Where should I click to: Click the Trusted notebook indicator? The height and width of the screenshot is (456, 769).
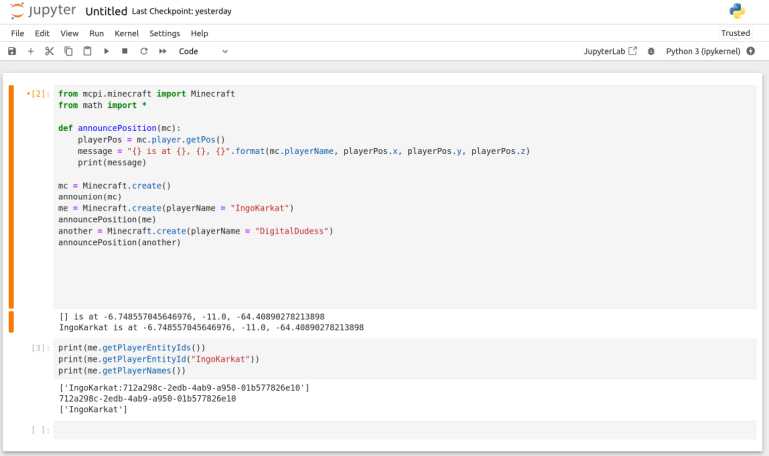(x=735, y=33)
